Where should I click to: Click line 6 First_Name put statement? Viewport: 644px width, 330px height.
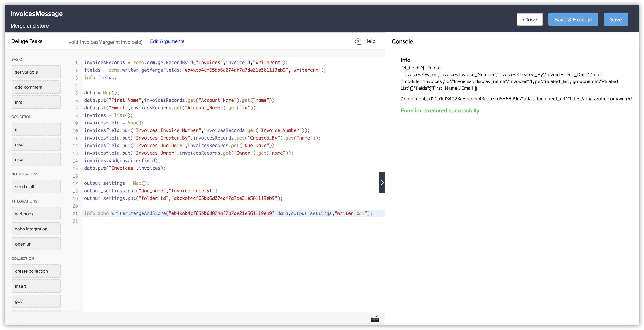pos(181,100)
